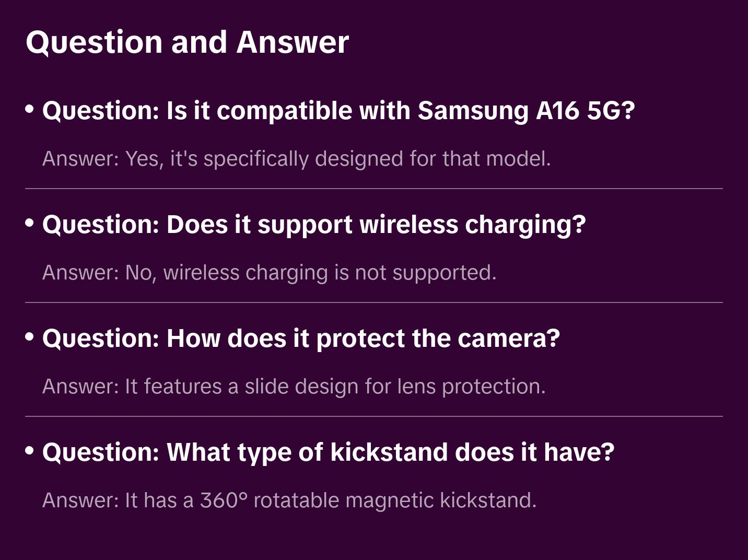748x560 pixels.
Task: Select the question about kickstand type
Action: point(328,452)
